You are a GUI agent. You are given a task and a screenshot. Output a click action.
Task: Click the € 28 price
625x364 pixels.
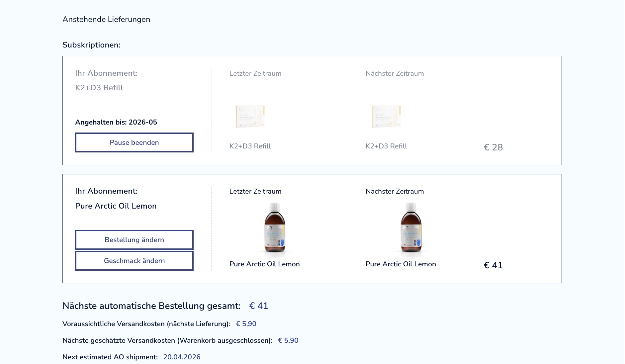[x=493, y=147]
